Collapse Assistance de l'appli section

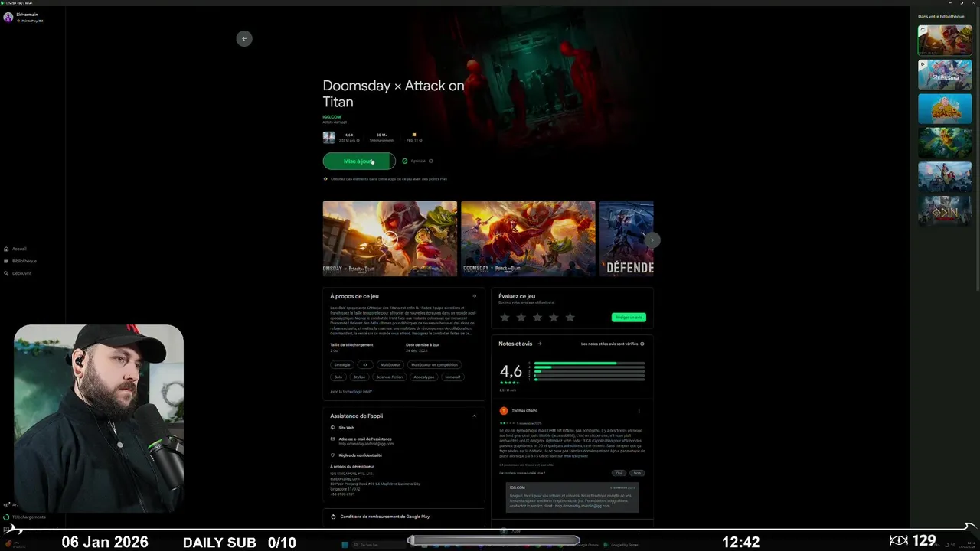tap(474, 416)
